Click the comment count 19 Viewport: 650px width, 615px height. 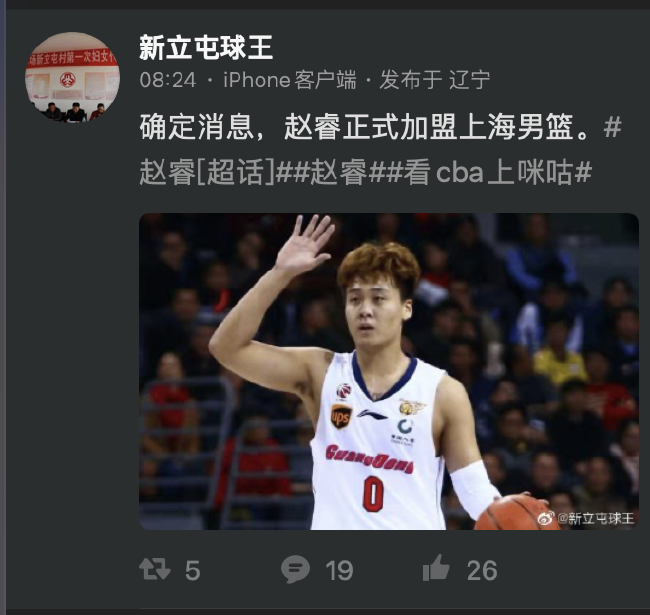[339, 570]
